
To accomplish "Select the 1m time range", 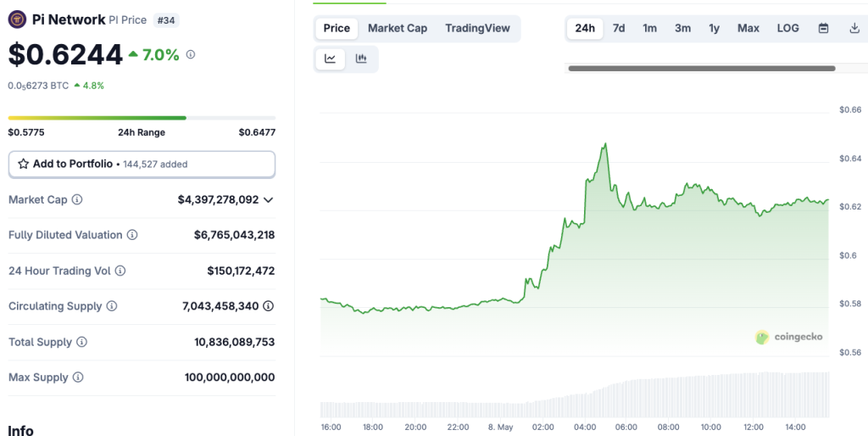I will (x=649, y=28).
